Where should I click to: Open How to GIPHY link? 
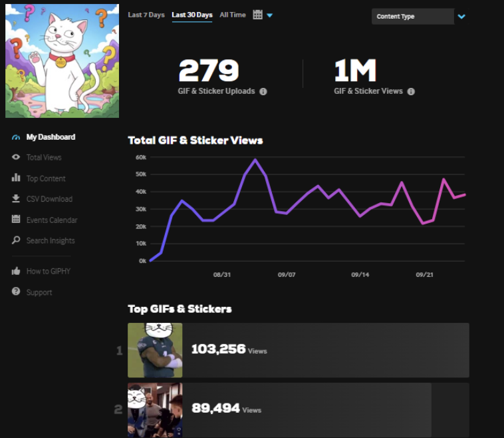click(x=49, y=272)
